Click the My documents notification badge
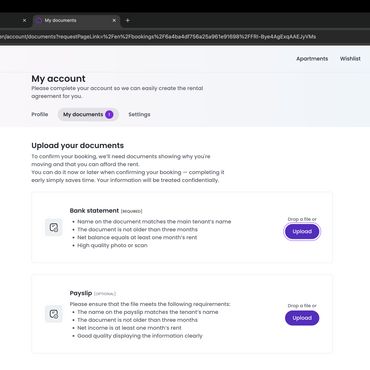370x370 pixels. pyautogui.click(x=109, y=114)
